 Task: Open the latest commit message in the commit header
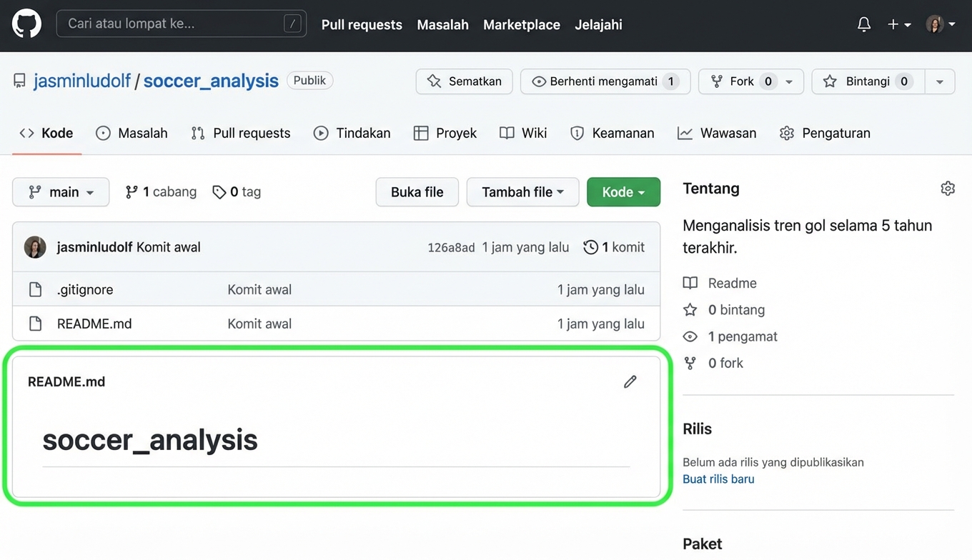coord(169,247)
